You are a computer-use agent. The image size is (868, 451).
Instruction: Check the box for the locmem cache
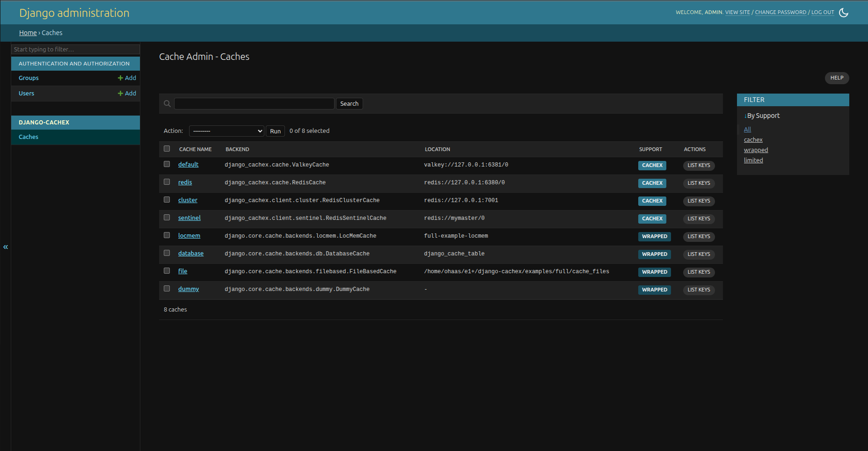click(167, 235)
